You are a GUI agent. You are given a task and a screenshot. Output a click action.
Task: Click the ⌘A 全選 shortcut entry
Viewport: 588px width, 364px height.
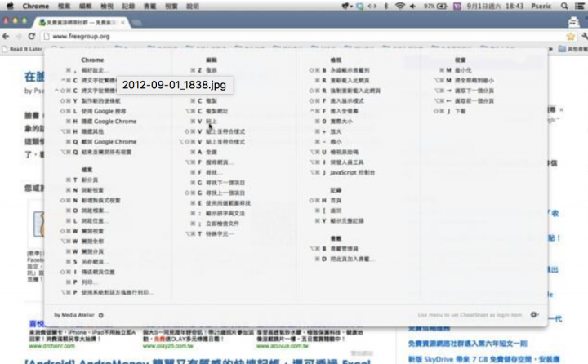pyautogui.click(x=203, y=152)
